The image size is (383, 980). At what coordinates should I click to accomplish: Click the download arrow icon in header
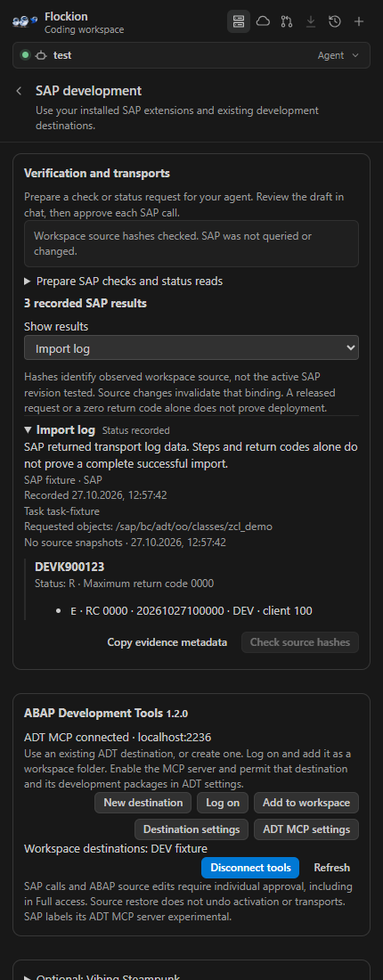[x=311, y=22]
